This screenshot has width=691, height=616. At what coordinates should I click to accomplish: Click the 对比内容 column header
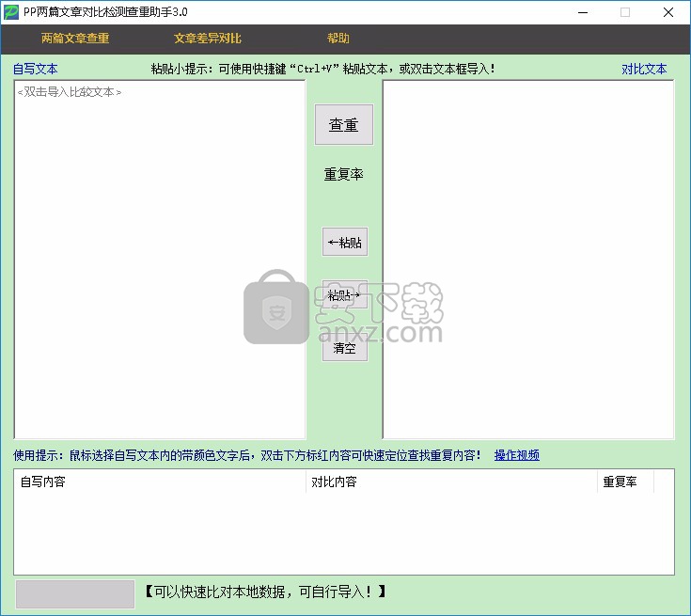451,482
